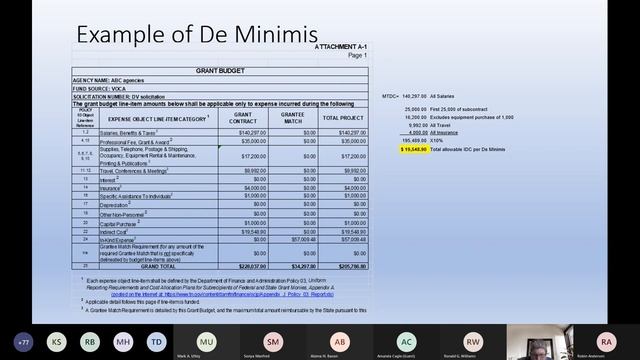Open the Policy 03 Report internet link in footnote
640x360 pixels.
[222, 294]
